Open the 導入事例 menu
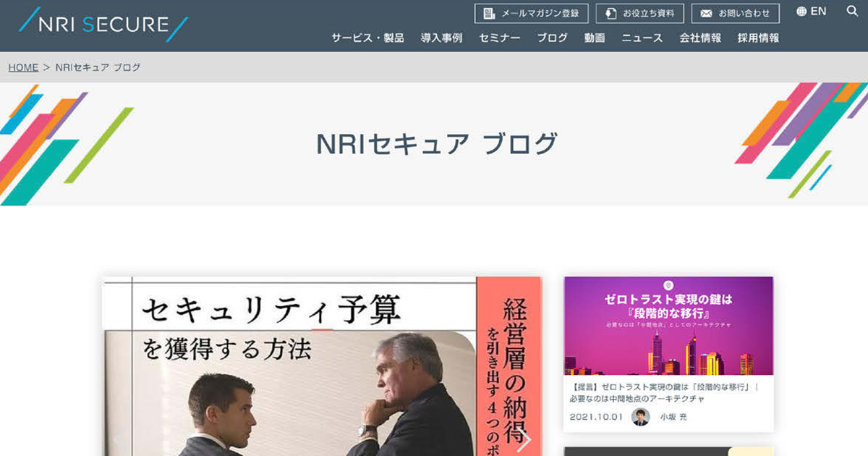 point(441,38)
